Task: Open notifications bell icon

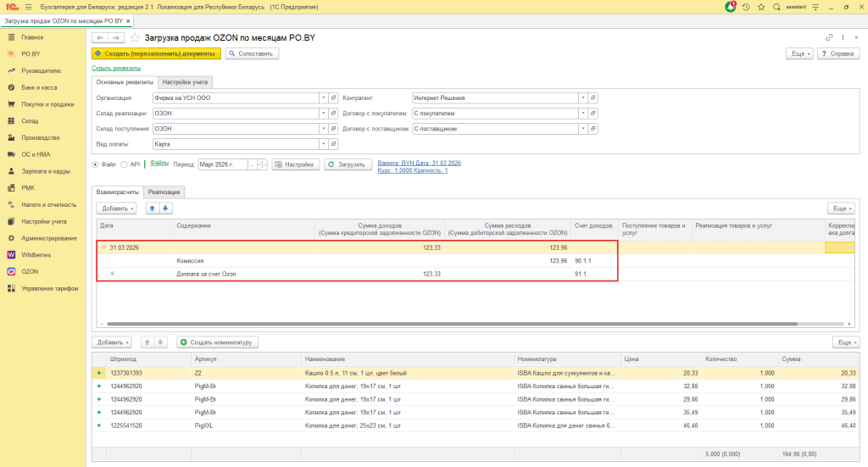Action: [731, 7]
